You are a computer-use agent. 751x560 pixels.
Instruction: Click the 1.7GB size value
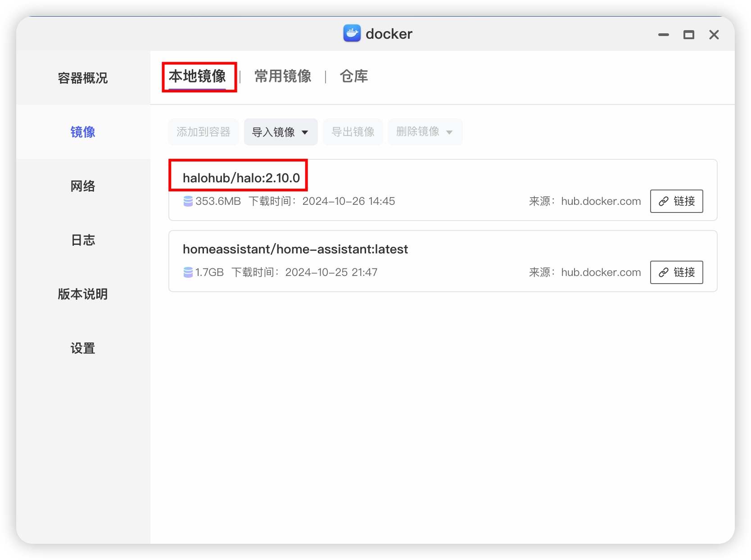click(x=209, y=272)
